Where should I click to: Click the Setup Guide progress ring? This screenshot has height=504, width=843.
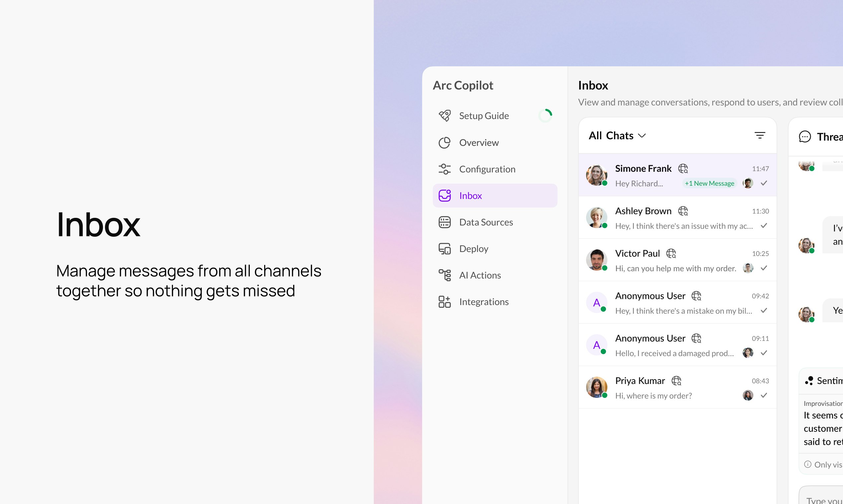(x=545, y=116)
